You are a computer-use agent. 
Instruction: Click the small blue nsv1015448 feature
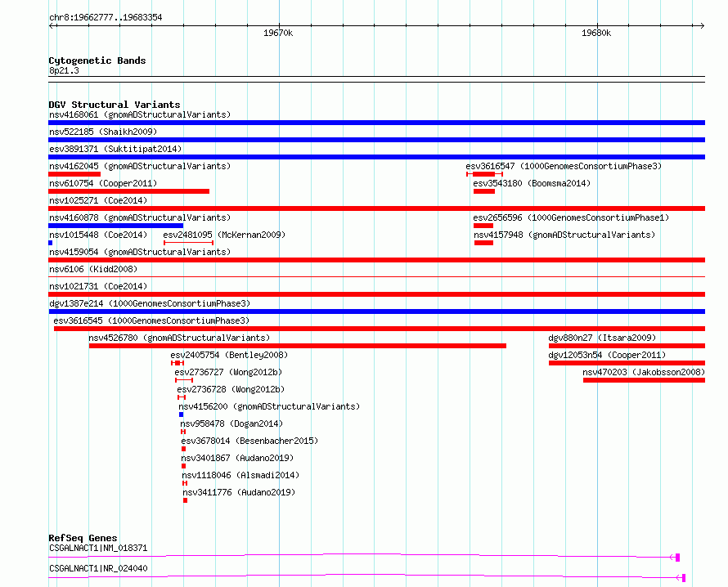tap(50, 243)
